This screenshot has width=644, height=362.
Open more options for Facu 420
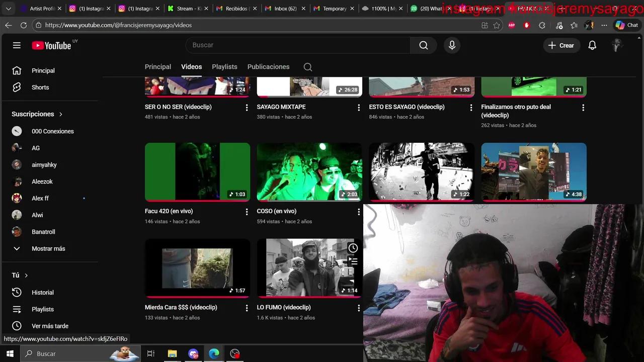coord(247,212)
